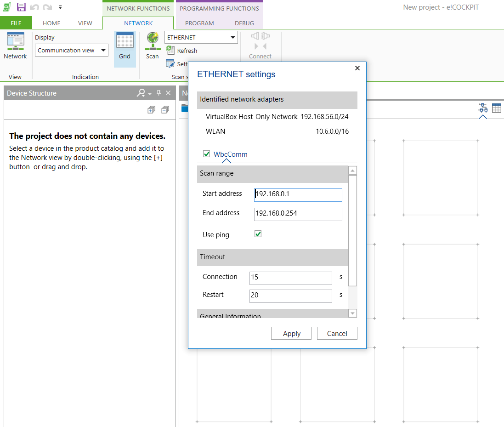Switch to tabular view icon

pos(497,108)
